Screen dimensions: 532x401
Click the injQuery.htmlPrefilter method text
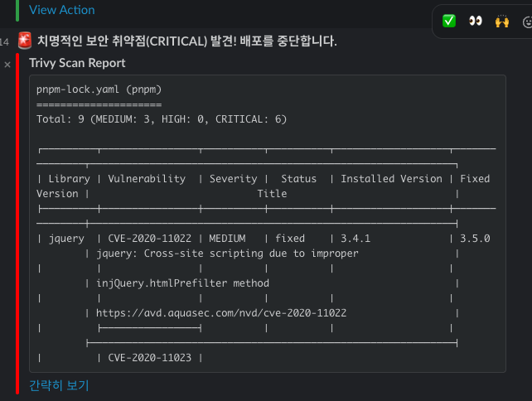pos(182,283)
